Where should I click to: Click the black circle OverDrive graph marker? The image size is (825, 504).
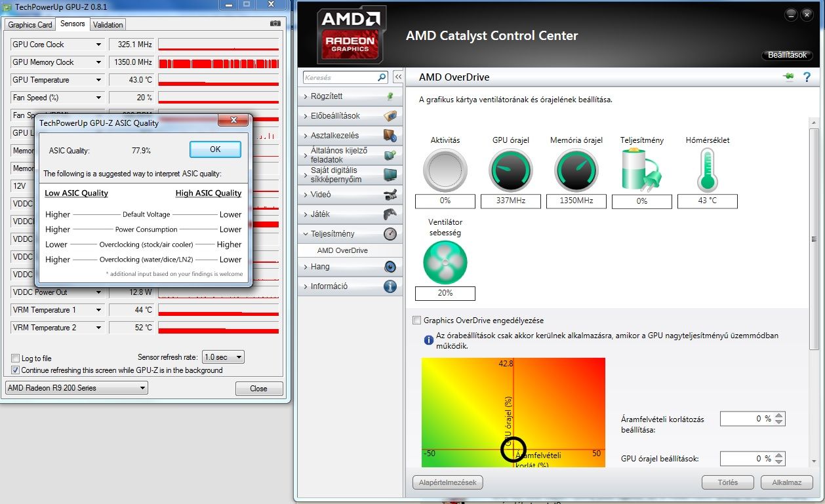(513, 450)
